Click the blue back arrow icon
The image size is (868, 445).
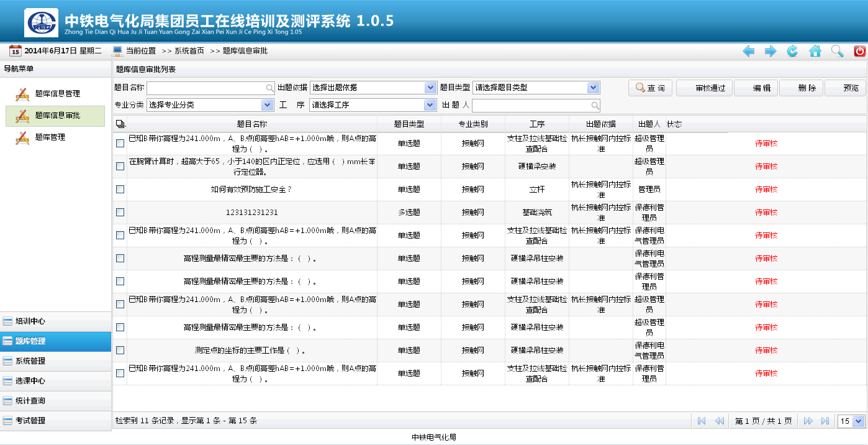pos(749,51)
